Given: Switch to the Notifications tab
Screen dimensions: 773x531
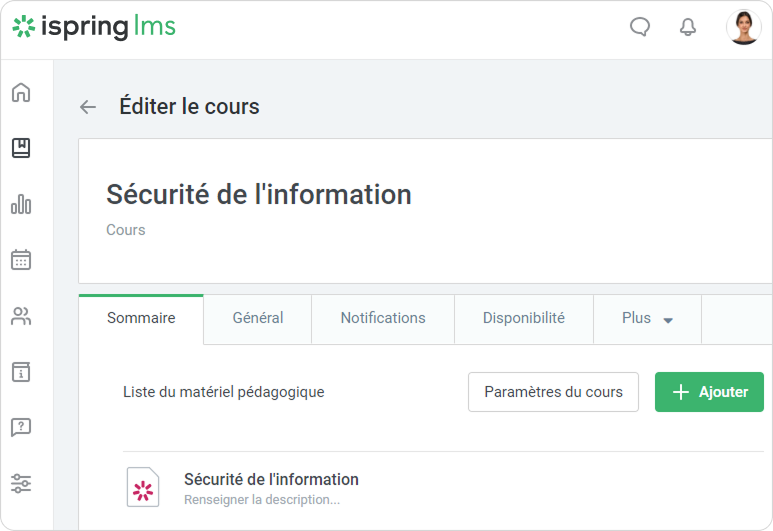Looking at the screenshot, I should [383, 318].
